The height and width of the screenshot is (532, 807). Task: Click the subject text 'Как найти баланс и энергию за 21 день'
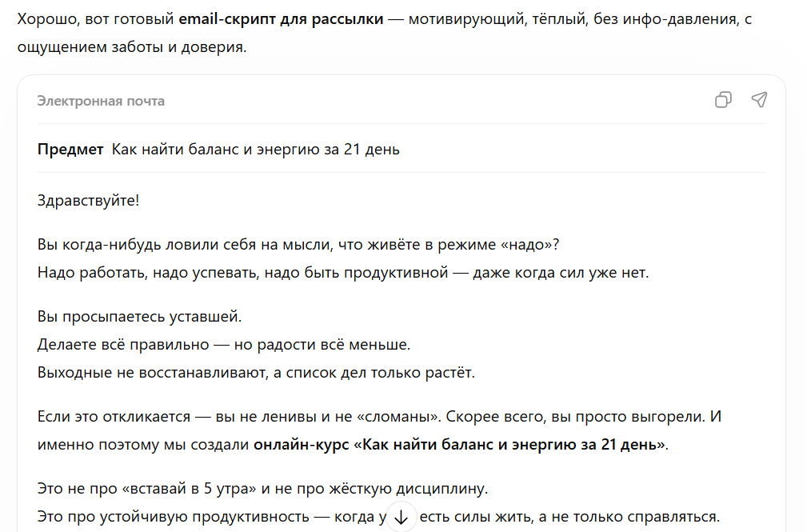coord(256,150)
